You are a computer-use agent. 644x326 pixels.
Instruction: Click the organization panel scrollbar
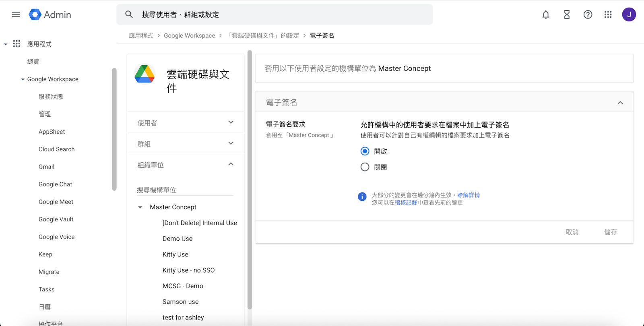pos(250,180)
